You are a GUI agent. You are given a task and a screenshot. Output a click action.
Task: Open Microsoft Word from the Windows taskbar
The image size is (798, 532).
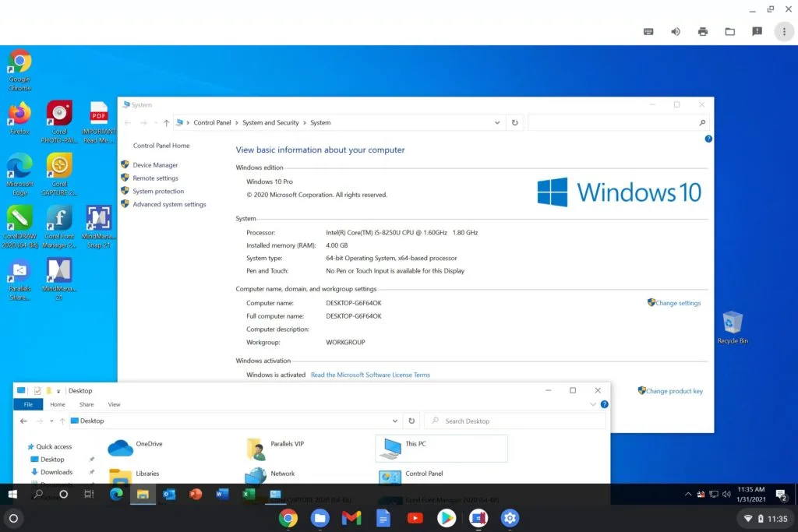pyautogui.click(x=221, y=495)
